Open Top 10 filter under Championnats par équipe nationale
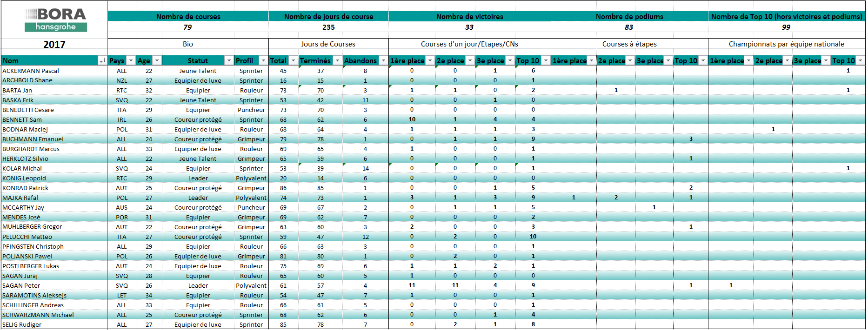Screen dimensions: 868x330 pos(861,61)
